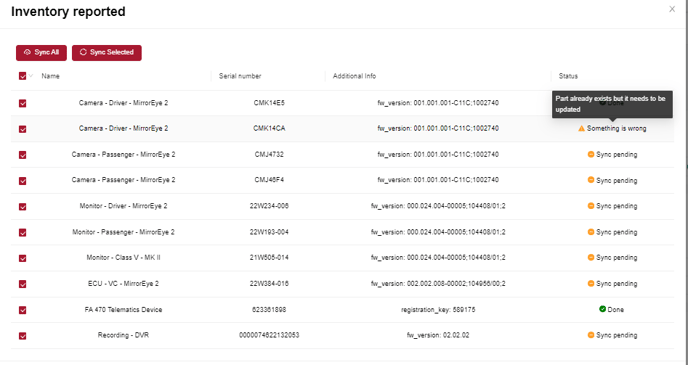Viewport: 688px width, 365px height.
Task: Click green Done icon for Telematics Device
Action: [602, 309]
